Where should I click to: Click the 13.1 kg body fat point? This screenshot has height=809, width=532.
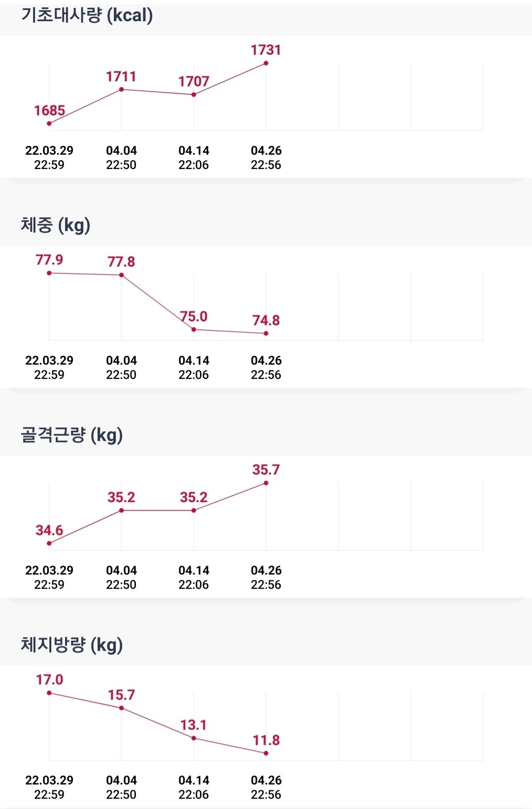[194, 738]
